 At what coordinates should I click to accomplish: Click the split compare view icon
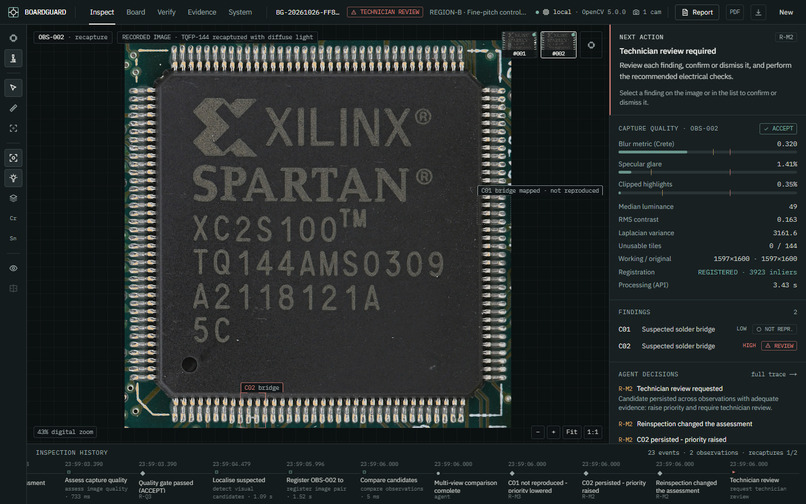click(x=13, y=288)
